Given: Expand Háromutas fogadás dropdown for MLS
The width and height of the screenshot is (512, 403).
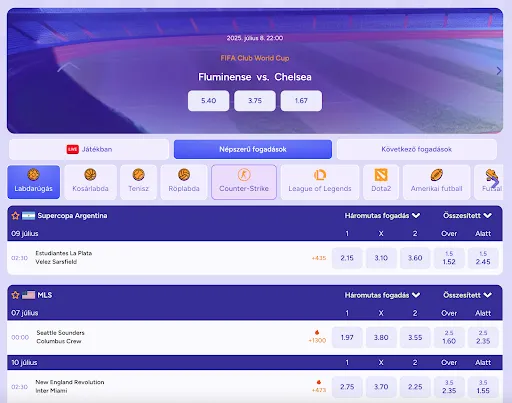Looking at the screenshot, I should [x=382, y=295].
